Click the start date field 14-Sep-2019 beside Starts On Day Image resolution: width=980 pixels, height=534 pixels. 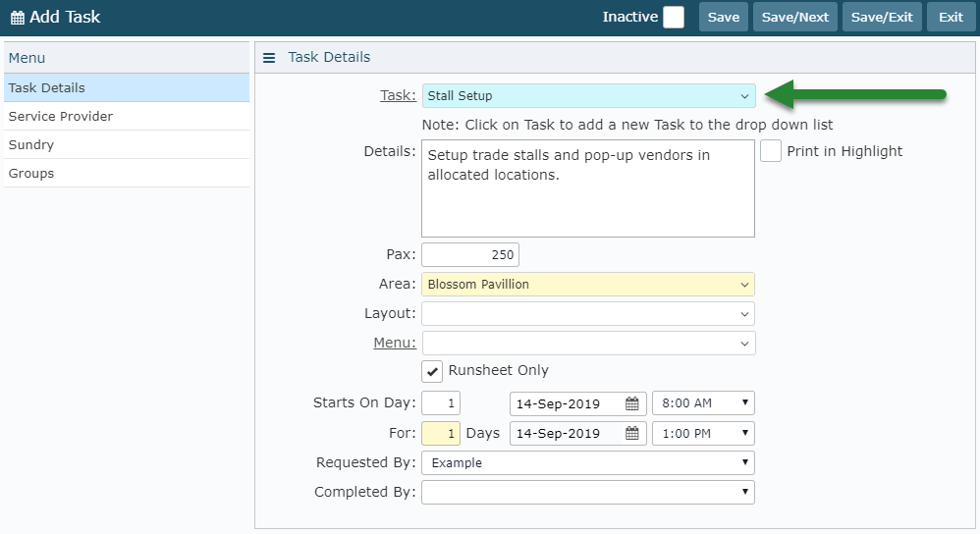click(577, 403)
